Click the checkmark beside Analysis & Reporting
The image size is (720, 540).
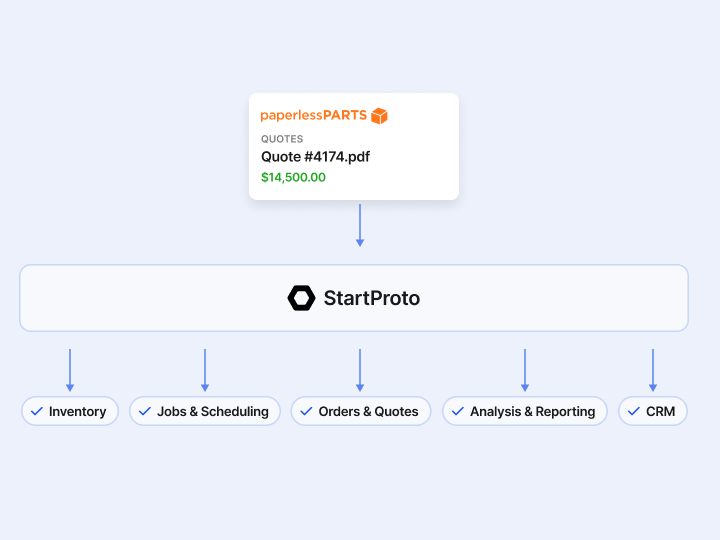pos(458,411)
